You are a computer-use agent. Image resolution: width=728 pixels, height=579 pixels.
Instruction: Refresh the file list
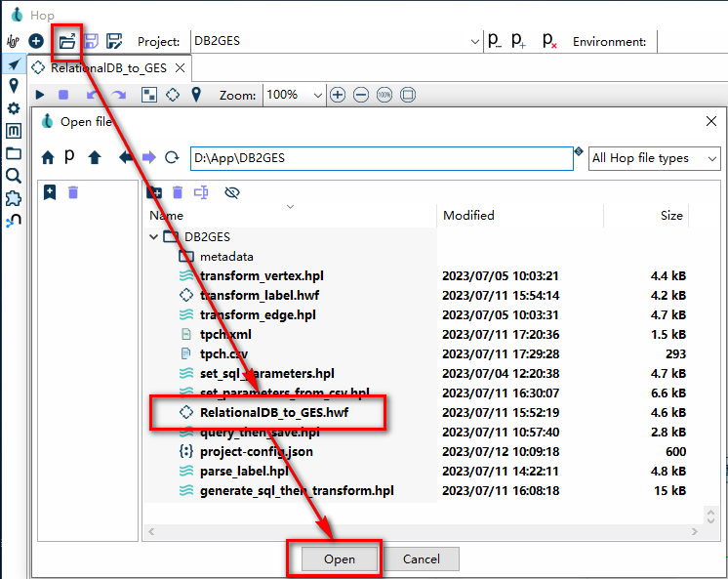click(x=172, y=158)
